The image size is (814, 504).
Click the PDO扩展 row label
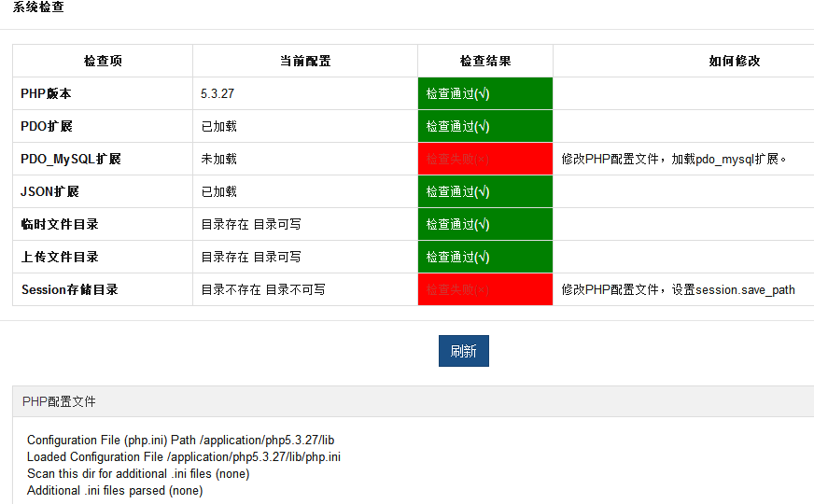pyautogui.click(x=47, y=127)
